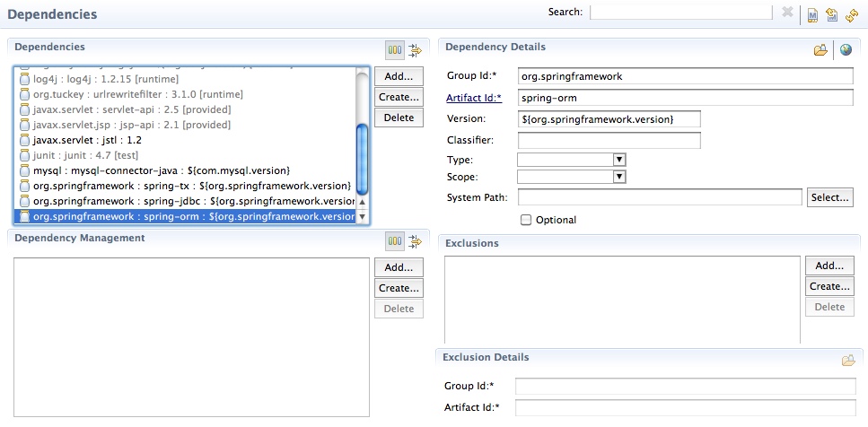Click Exclusion Details Group Id field
The image size is (868, 427).
pos(685,386)
